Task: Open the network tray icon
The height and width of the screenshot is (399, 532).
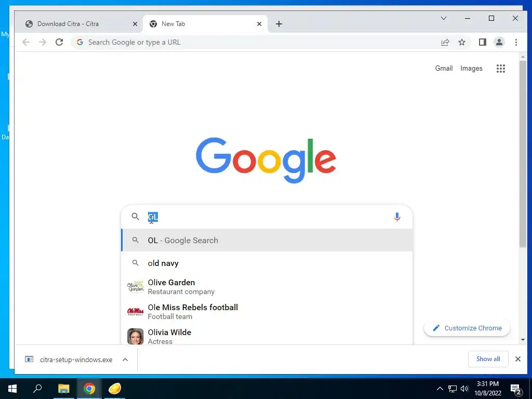Action: (453, 389)
